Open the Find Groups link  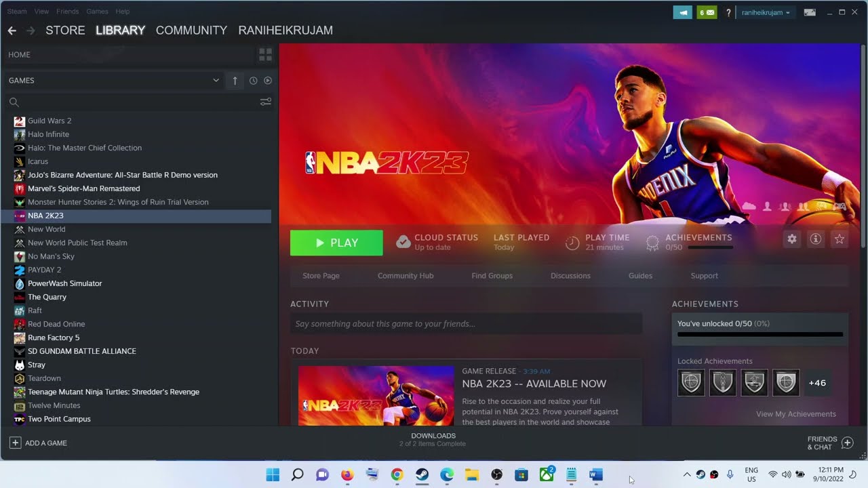point(492,276)
